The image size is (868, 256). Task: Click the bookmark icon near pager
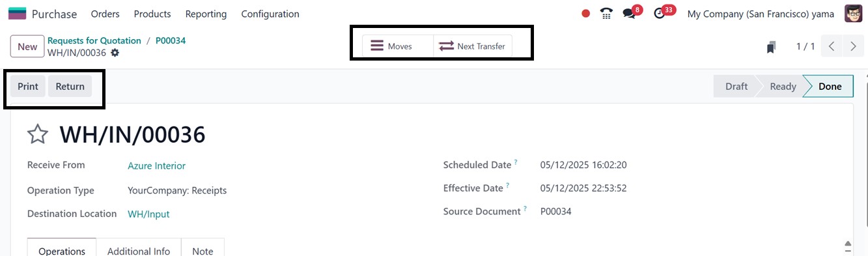point(772,47)
